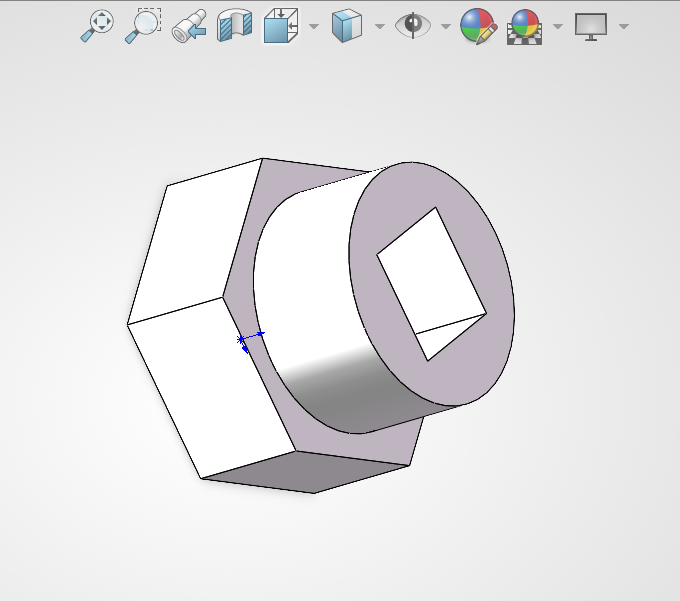Expand the View Settings dropdown arrow
The width and height of the screenshot is (680, 601).
point(624,26)
